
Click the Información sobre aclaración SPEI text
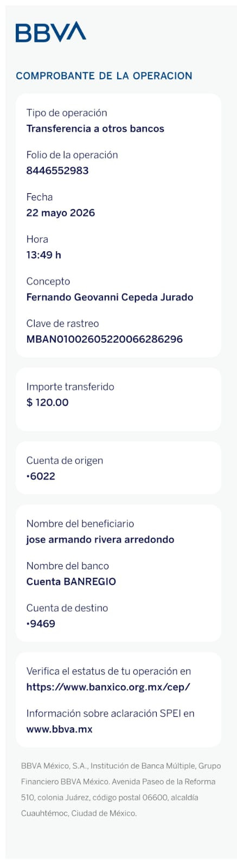pos(110,713)
